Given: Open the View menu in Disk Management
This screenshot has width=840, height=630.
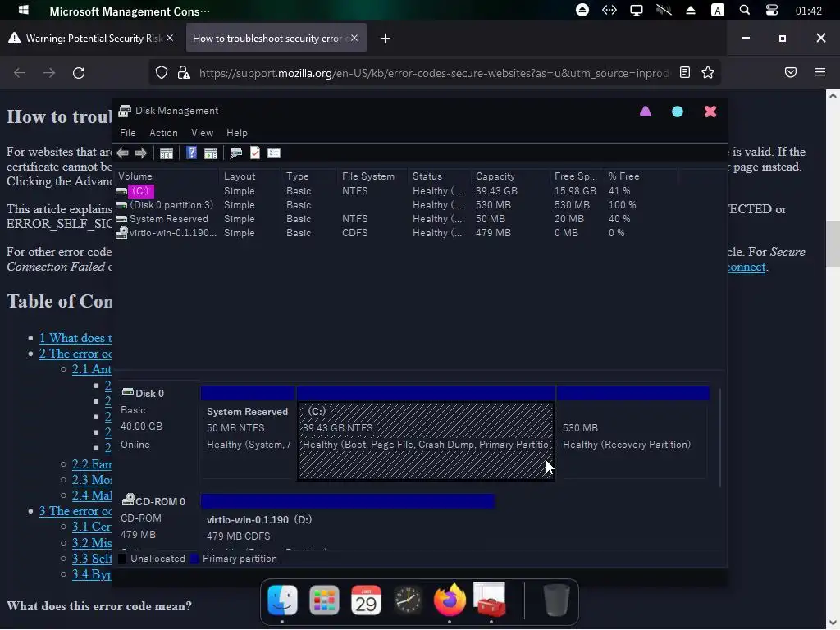Looking at the screenshot, I should tap(202, 133).
